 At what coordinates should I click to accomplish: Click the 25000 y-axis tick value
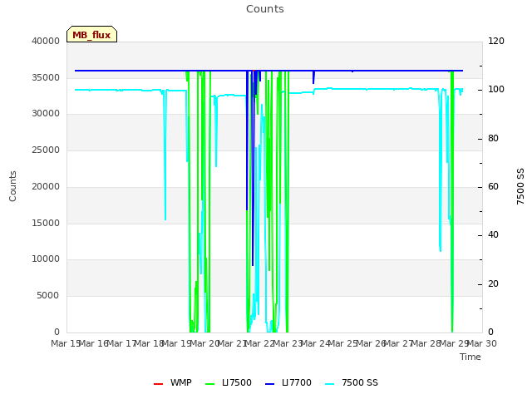click(x=46, y=150)
